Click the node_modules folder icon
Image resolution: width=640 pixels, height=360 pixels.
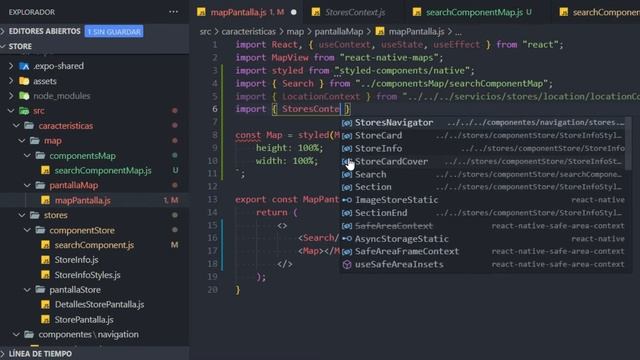coord(24,96)
